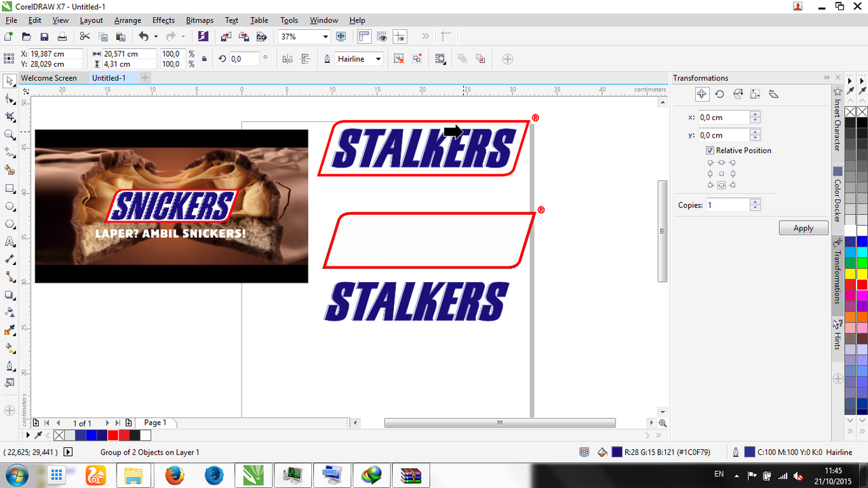
Task: Select the Freehand tool
Action: tap(9, 152)
